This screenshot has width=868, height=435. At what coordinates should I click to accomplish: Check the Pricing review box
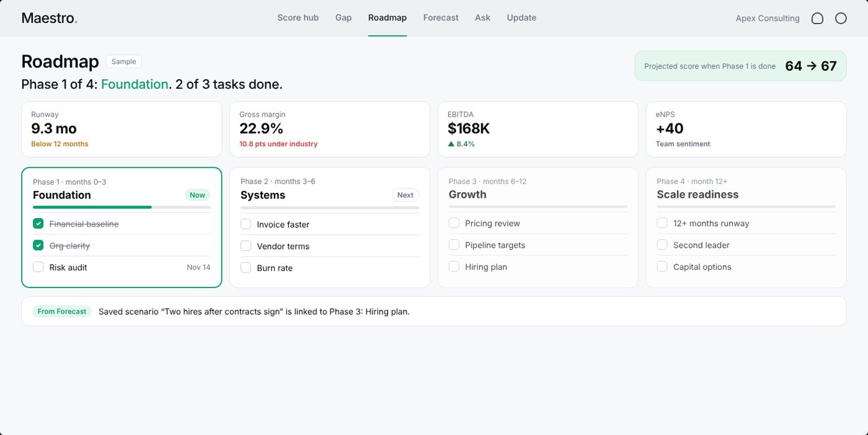coord(454,223)
